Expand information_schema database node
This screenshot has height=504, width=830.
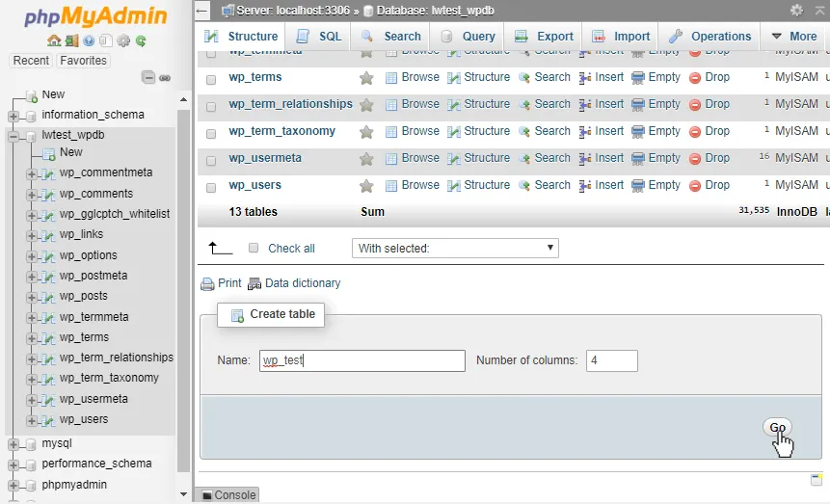pyautogui.click(x=13, y=116)
